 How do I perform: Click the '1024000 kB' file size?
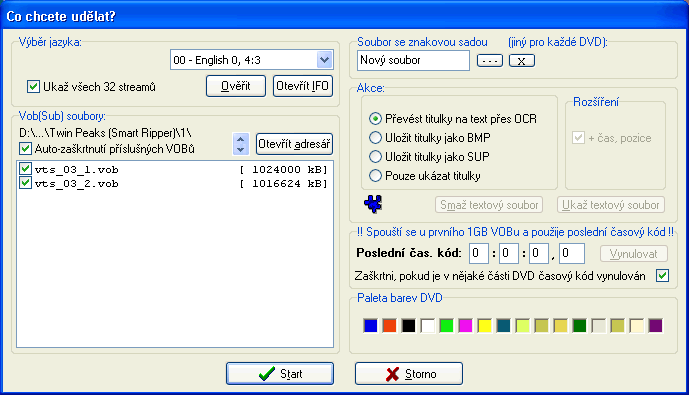(284, 170)
